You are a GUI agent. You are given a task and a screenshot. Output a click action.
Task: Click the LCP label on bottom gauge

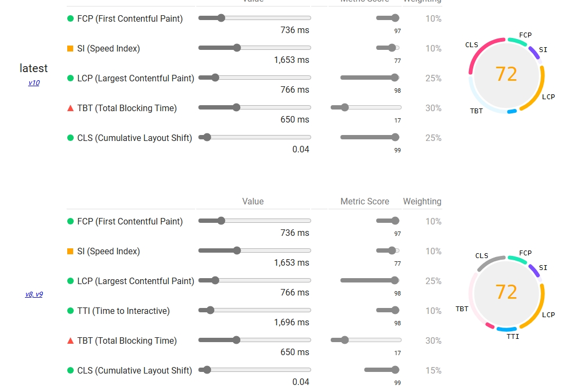coord(549,315)
